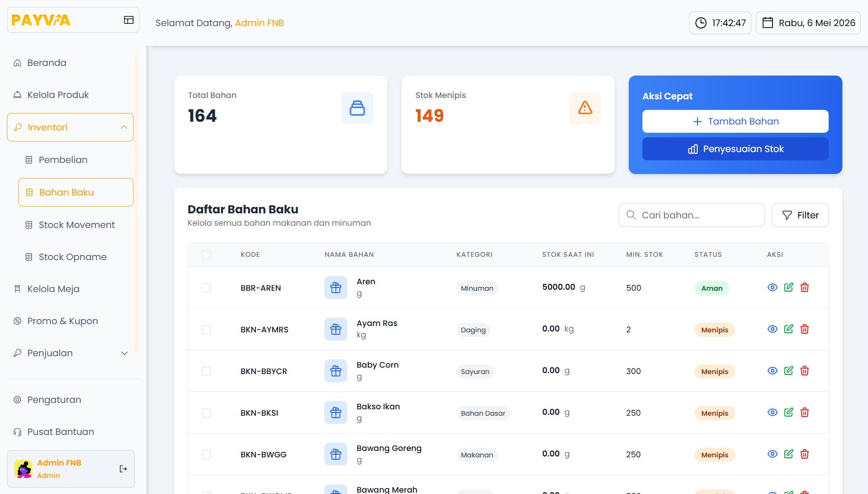Image resolution: width=868 pixels, height=494 pixels.
Task: Click the PAYVIA logo
Action: click(41, 20)
